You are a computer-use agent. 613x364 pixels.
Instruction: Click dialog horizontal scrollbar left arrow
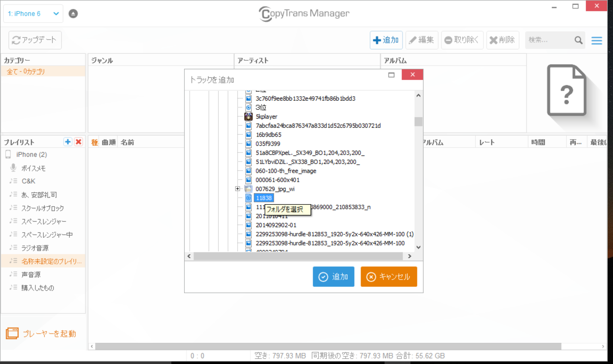189,256
